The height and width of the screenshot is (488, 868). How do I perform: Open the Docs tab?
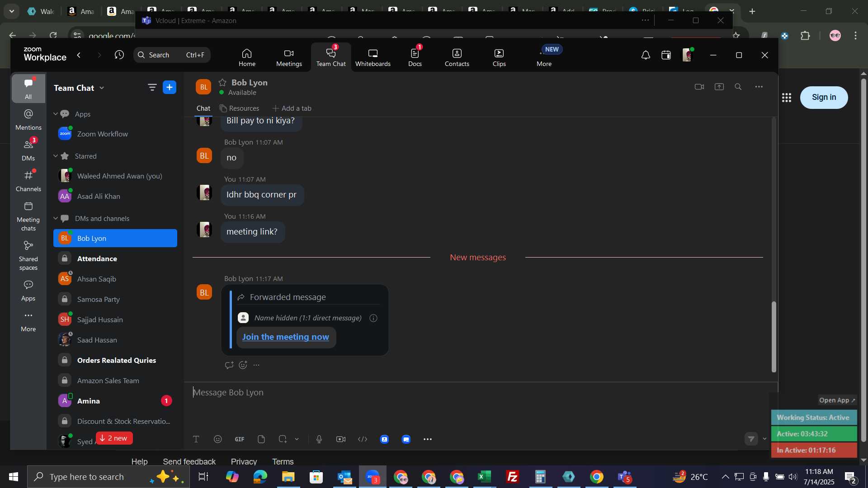(x=415, y=57)
